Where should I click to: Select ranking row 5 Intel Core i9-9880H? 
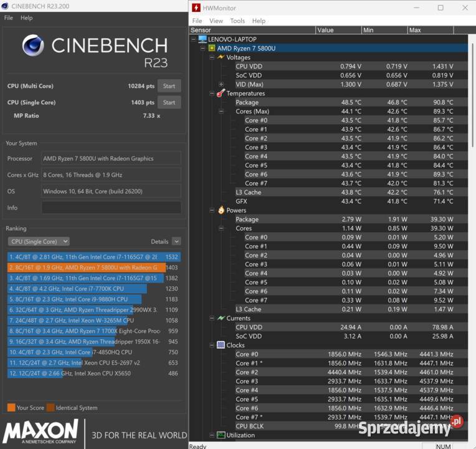click(x=94, y=299)
